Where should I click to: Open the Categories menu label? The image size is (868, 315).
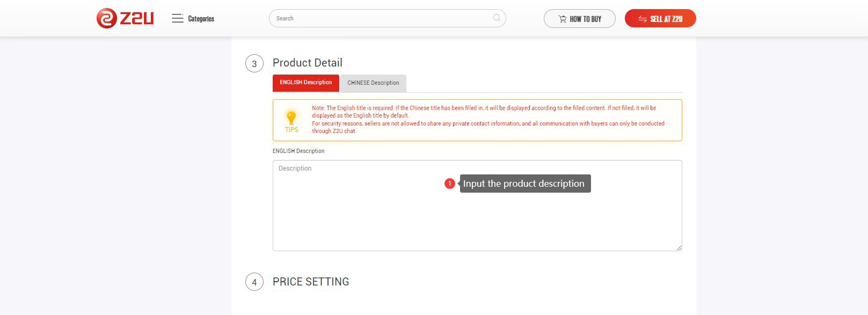[201, 19]
